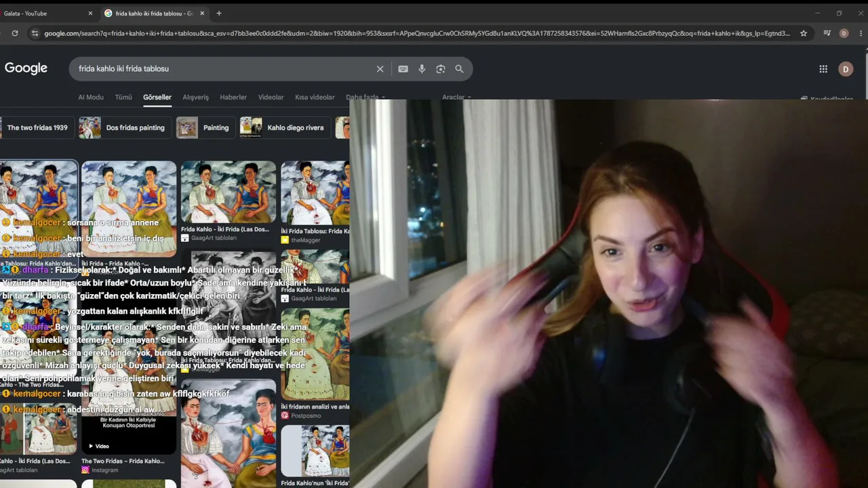Screen dimensions: 868x488
Task: Open "İki fridanın analizi ve anla..." title link
Action: coord(315,407)
